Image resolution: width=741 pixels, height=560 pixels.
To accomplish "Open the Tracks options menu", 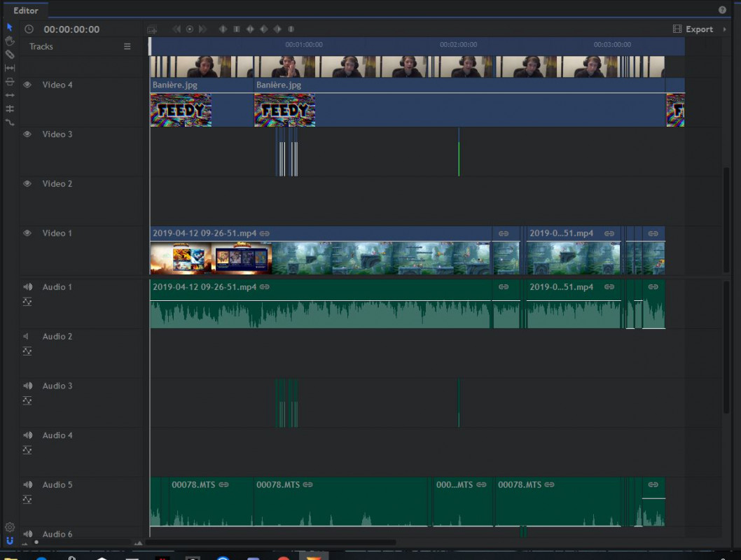I will (127, 46).
